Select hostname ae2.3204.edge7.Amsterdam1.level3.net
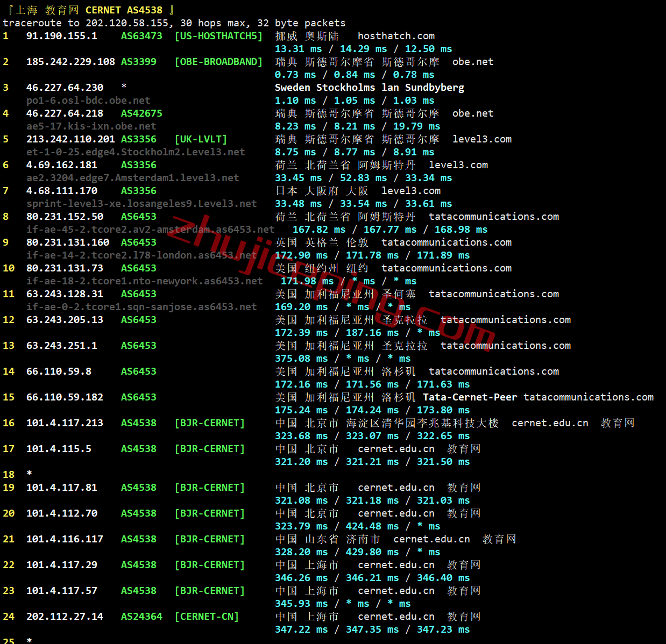This screenshot has height=644, width=666. (133, 178)
